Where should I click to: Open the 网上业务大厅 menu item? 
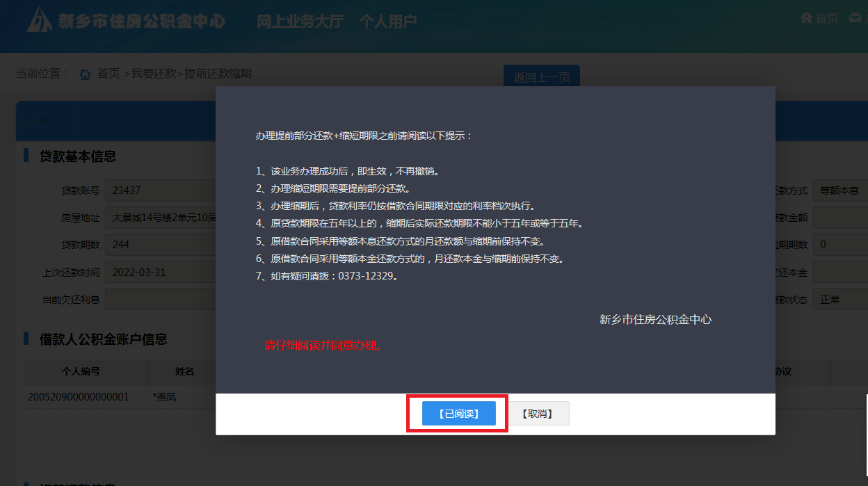coord(300,22)
